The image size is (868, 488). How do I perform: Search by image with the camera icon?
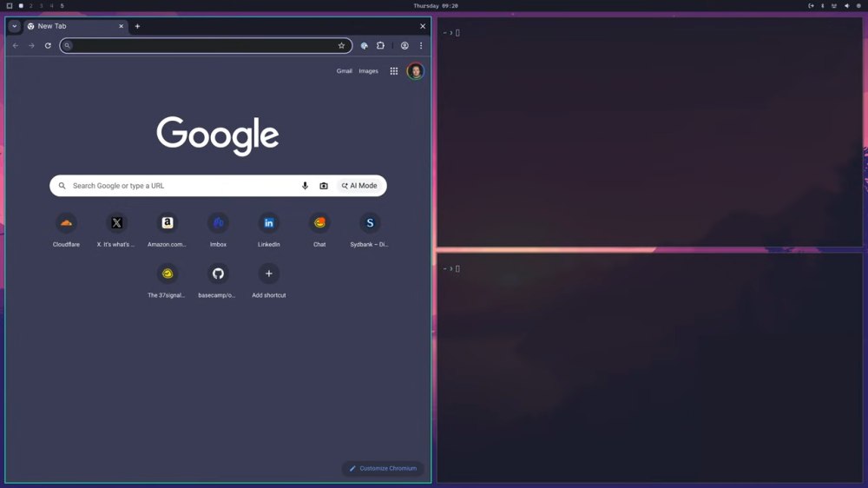point(324,186)
